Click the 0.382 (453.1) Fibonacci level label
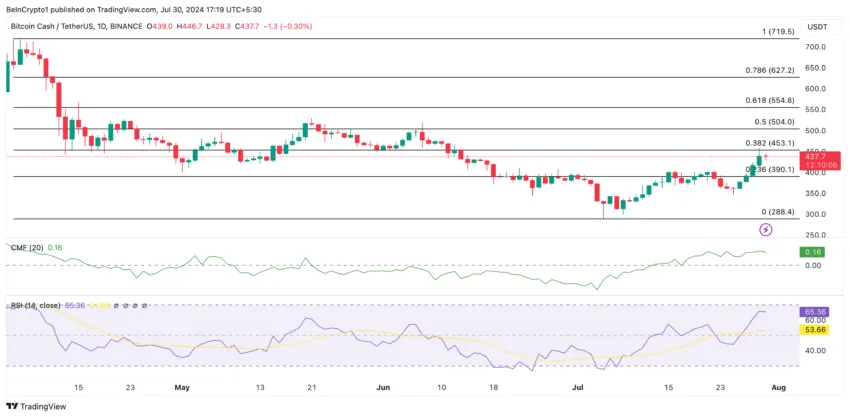850x417 pixels. pyautogui.click(x=770, y=143)
